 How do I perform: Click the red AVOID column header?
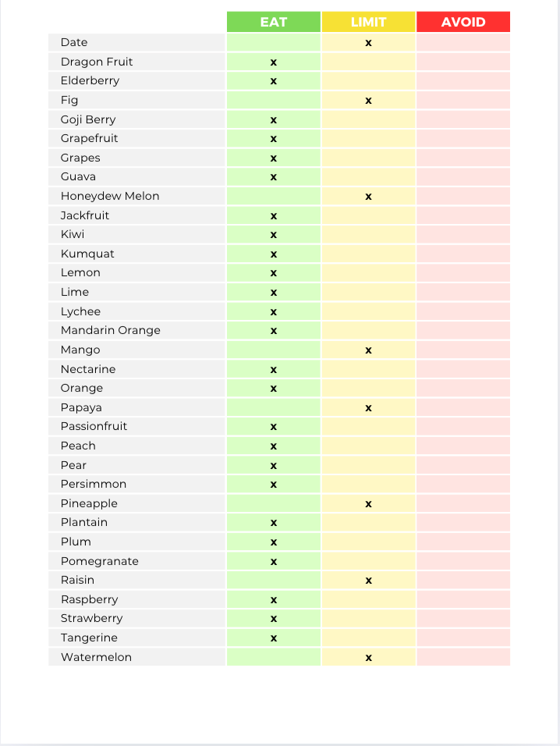(x=463, y=22)
